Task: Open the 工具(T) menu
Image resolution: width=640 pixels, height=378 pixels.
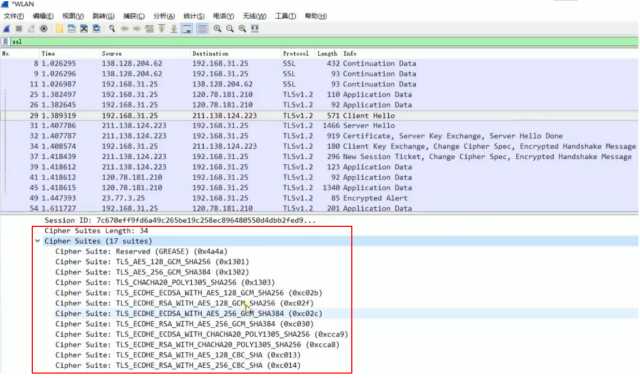Action: click(x=285, y=16)
